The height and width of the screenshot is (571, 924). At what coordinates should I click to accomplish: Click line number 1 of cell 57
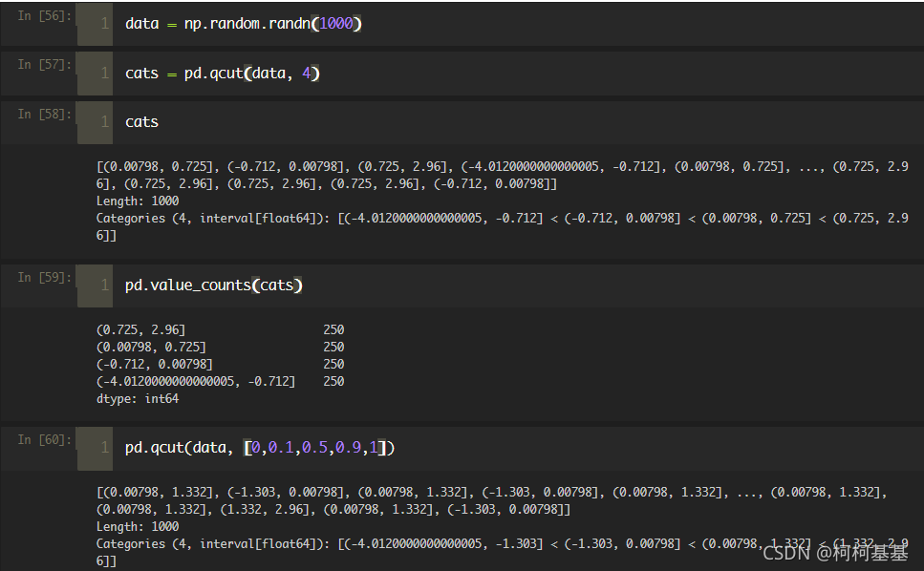click(104, 73)
